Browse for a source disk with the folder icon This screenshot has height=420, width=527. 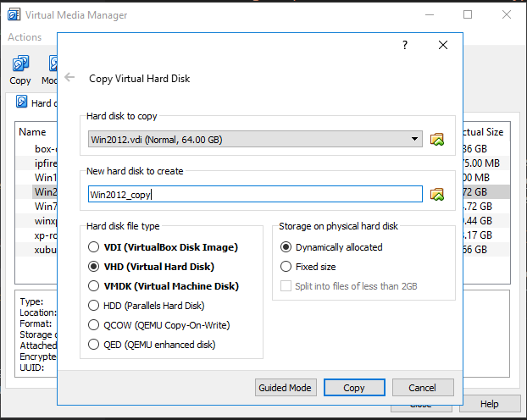click(x=437, y=140)
